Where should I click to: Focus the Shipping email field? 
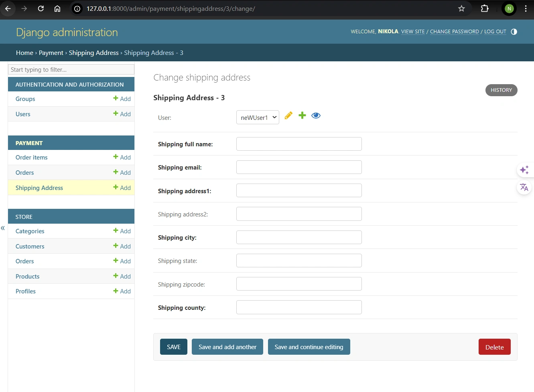tap(299, 167)
